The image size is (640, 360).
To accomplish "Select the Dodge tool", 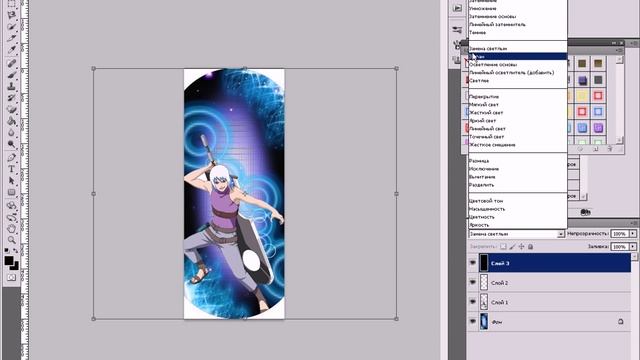I will point(11,144).
